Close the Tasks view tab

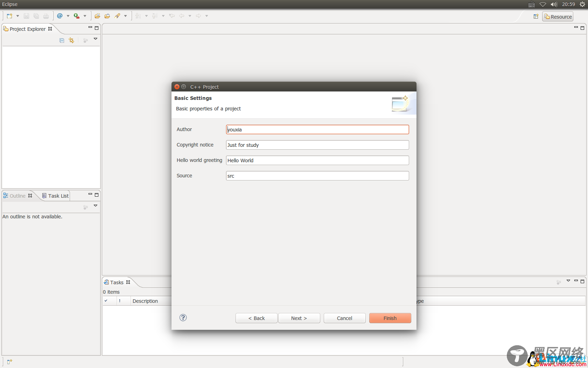tap(128, 282)
